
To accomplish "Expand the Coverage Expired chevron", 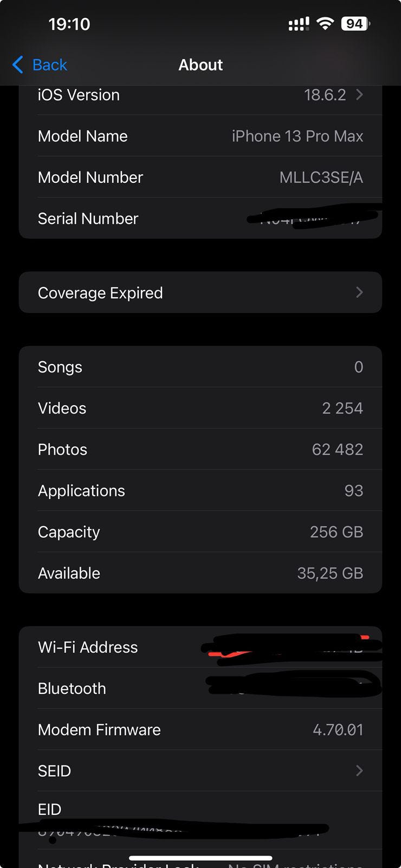I will pos(359,292).
